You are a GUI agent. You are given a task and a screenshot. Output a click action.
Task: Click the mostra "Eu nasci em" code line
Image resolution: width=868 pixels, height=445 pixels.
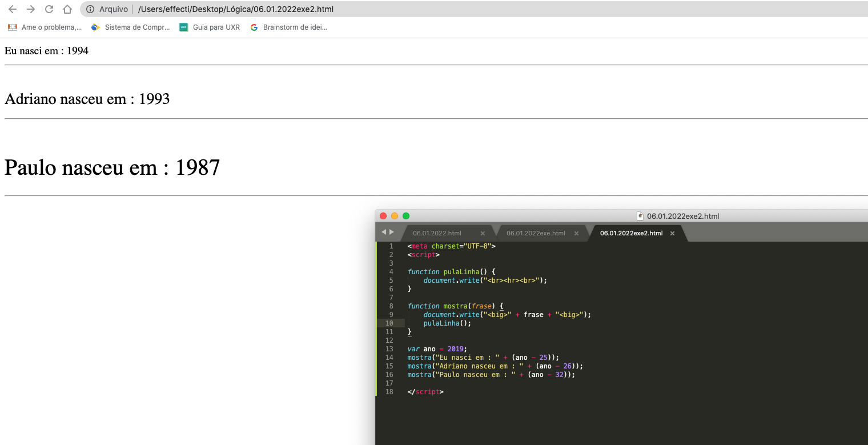tap(483, 358)
